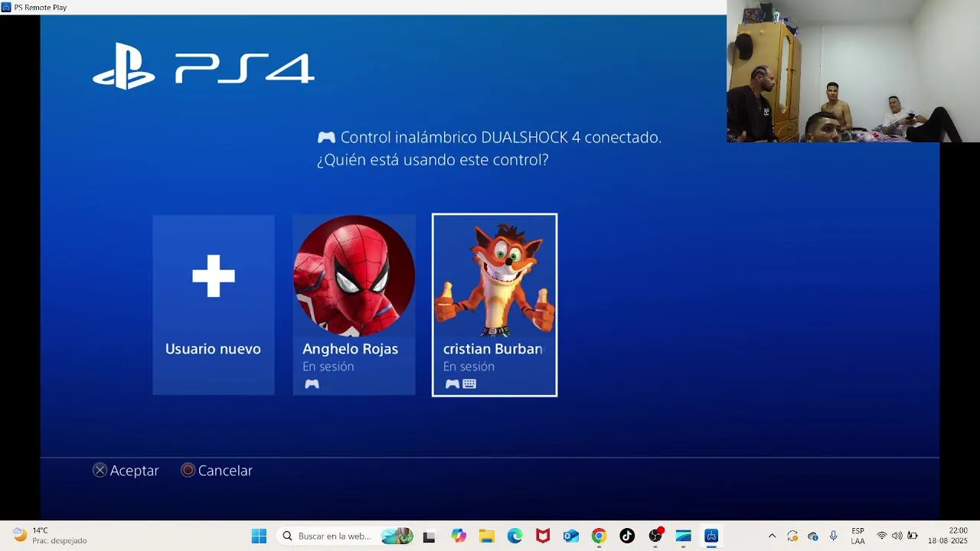980x551 pixels.
Task: Click the Aceptar button
Action: 126,471
